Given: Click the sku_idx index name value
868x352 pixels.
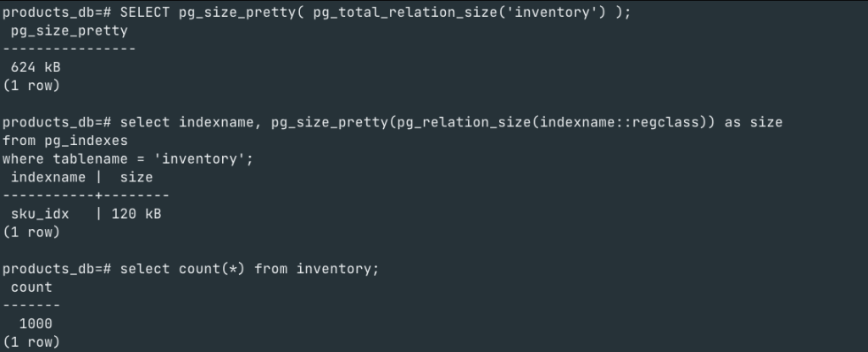Looking at the screenshot, I should (40, 214).
